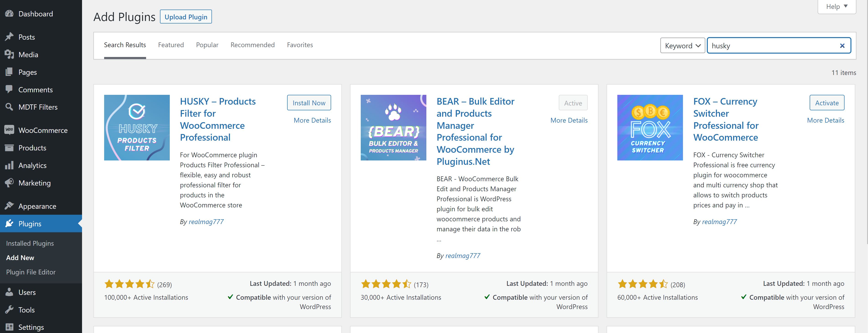Open the Appearance menu label
This screenshot has height=333, width=868.
click(x=37, y=206)
